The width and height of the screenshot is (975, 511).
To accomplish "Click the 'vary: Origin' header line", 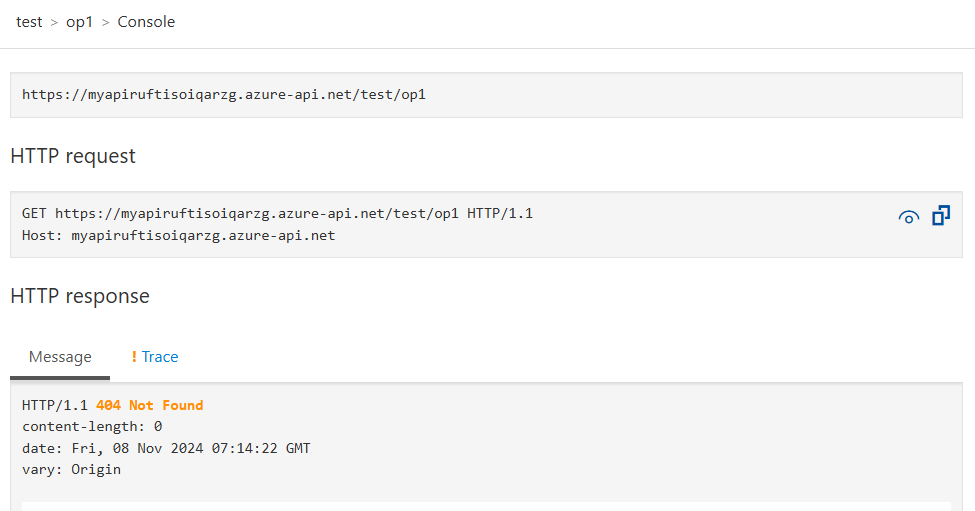I will (x=72, y=469).
